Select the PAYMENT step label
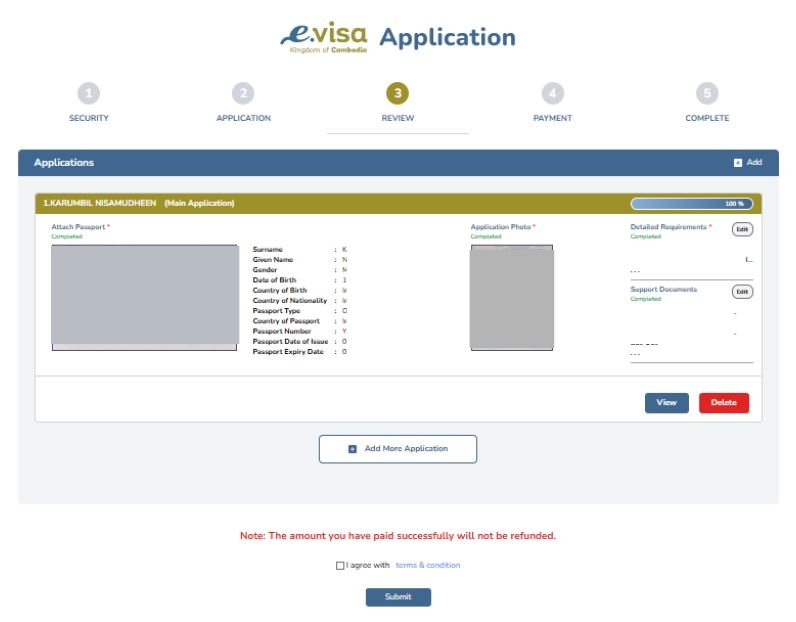The width and height of the screenshot is (796, 622). [552, 118]
